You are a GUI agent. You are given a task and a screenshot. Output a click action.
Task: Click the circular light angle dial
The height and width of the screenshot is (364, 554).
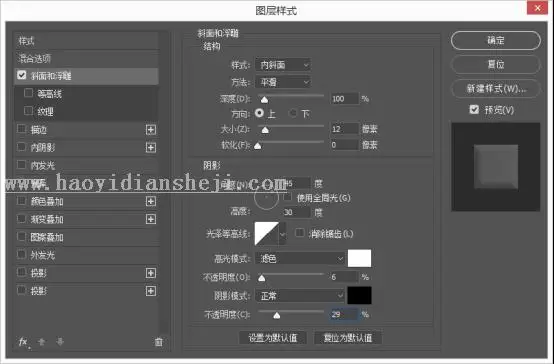(266, 197)
